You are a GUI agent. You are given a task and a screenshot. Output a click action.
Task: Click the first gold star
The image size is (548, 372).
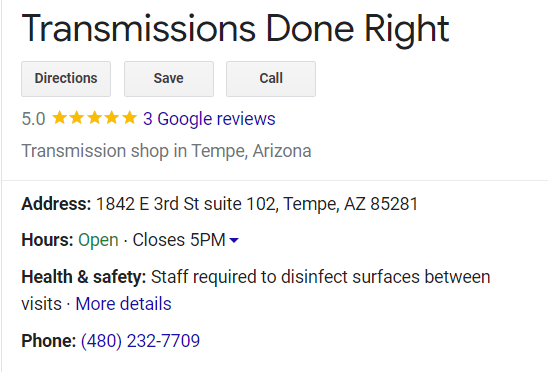tap(60, 118)
